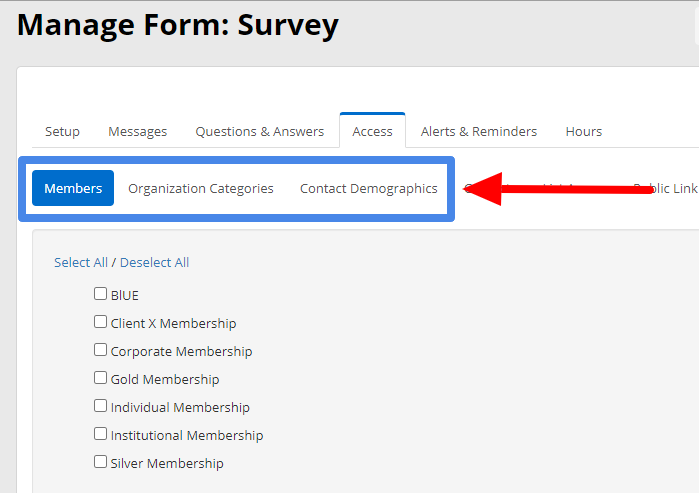Open the Hours tab
The height and width of the screenshot is (493, 699).
click(x=584, y=131)
